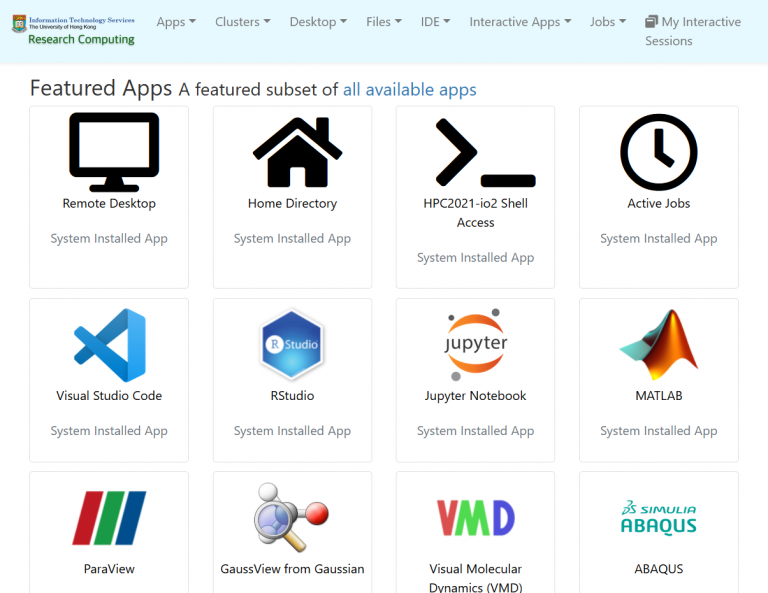Expand the Clusters dropdown menu

[x=242, y=22]
